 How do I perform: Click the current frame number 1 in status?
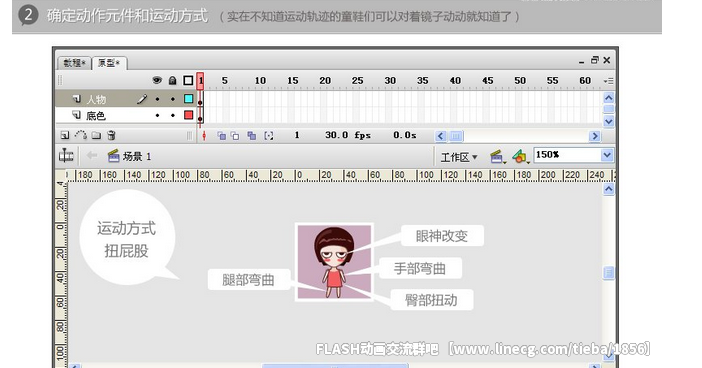click(x=297, y=135)
